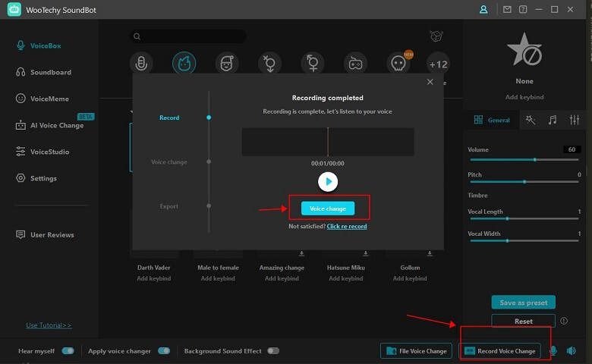592x364 pixels.
Task: Go to VoiceMeme in sidebar
Action: (43, 99)
